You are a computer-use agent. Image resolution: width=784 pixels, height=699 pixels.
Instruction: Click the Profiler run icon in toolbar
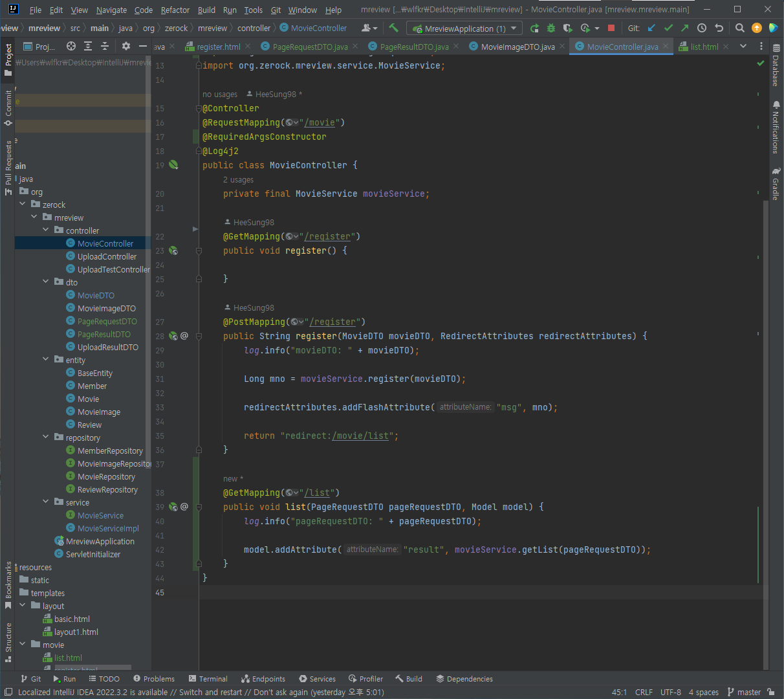click(585, 28)
